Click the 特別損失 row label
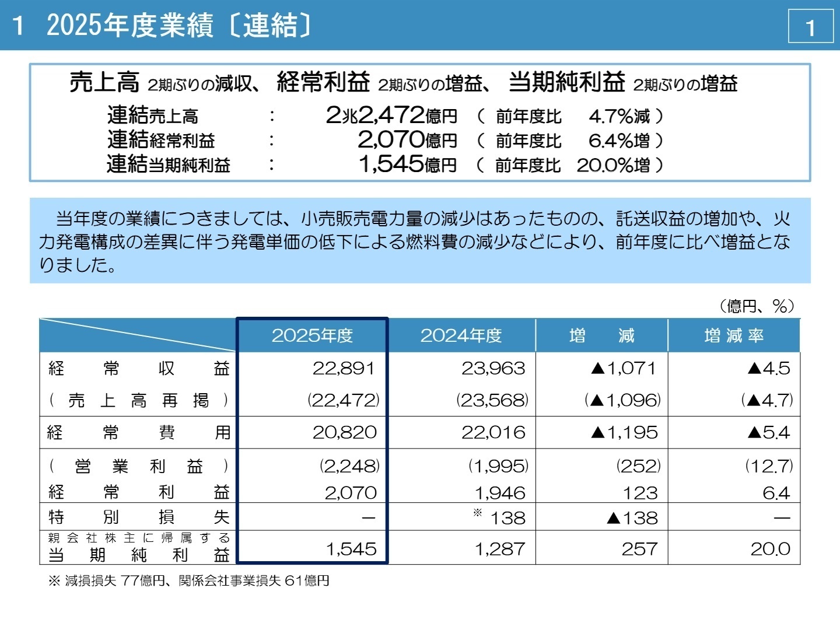The width and height of the screenshot is (840, 630). pyautogui.click(x=139, y=517)
